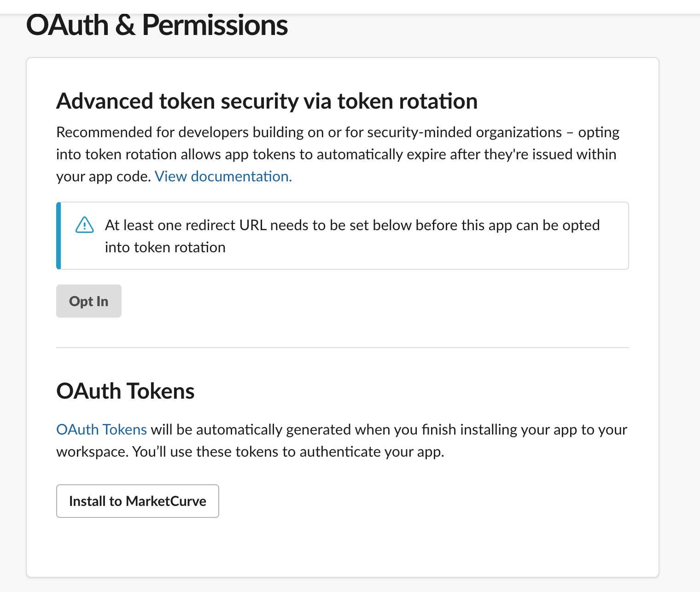Click the "At least one redirect URL" text
Image resolution: width=700 pixels, height=592 pixels.
[184, 225]
